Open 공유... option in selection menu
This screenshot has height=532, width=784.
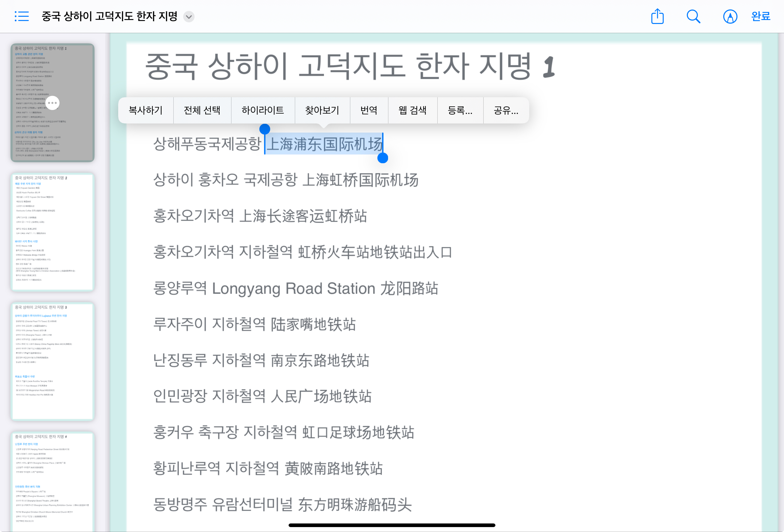[x=506, y=110]
